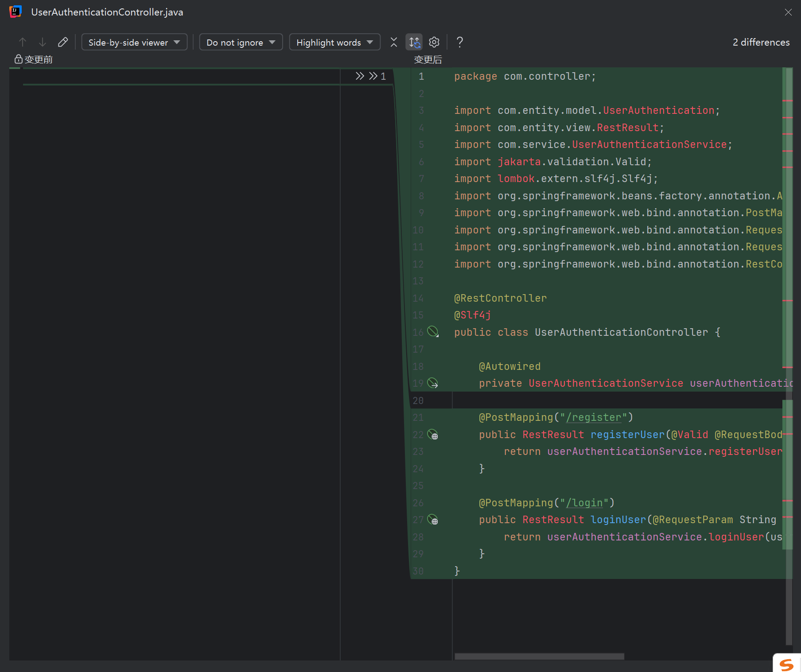Click the second double chevron accept arrow
The height and width of the screenshot is (672, 801).
pos(373,76)
